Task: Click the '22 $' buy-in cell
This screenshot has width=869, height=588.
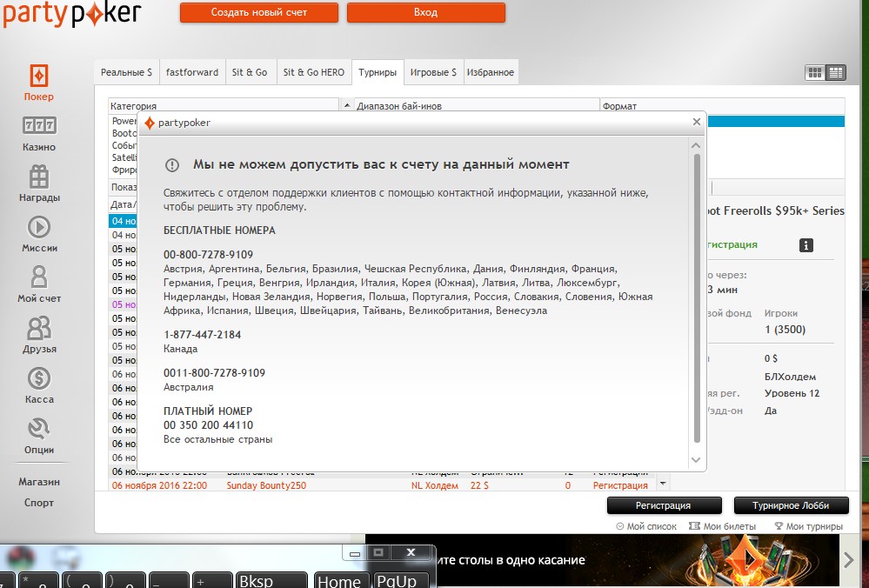Action: [x=479, y=485]
